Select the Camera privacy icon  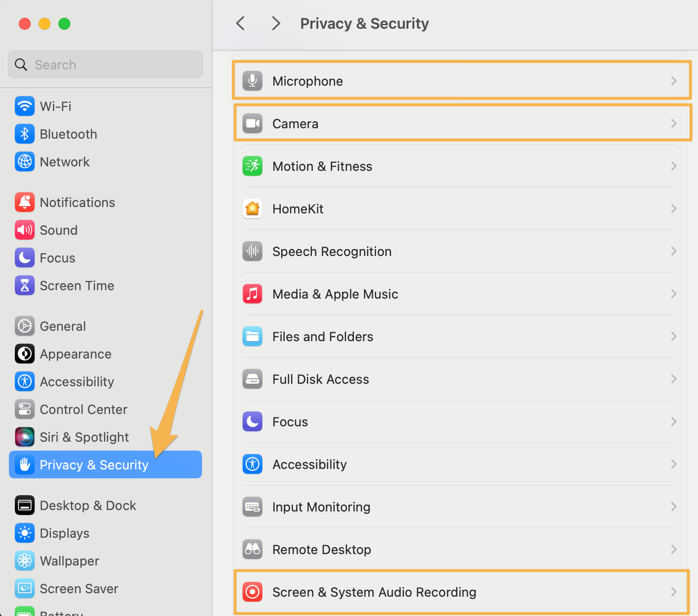pyautogui.click(x=252, y=123)
